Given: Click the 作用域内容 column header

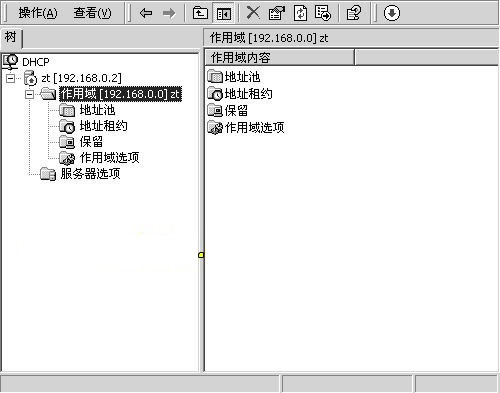Looking at the screenshot, I should click(279, 57).
